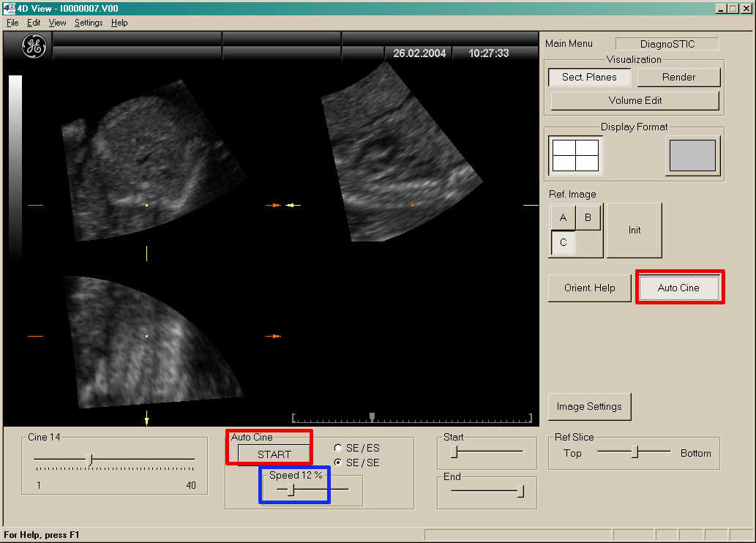Click the GE logo icon

point(34,46)
